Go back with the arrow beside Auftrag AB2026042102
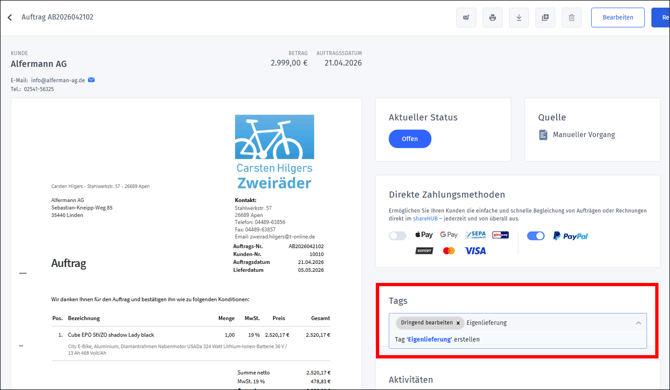The height and width of the screenshot is (390, 670). click(10, 18)
